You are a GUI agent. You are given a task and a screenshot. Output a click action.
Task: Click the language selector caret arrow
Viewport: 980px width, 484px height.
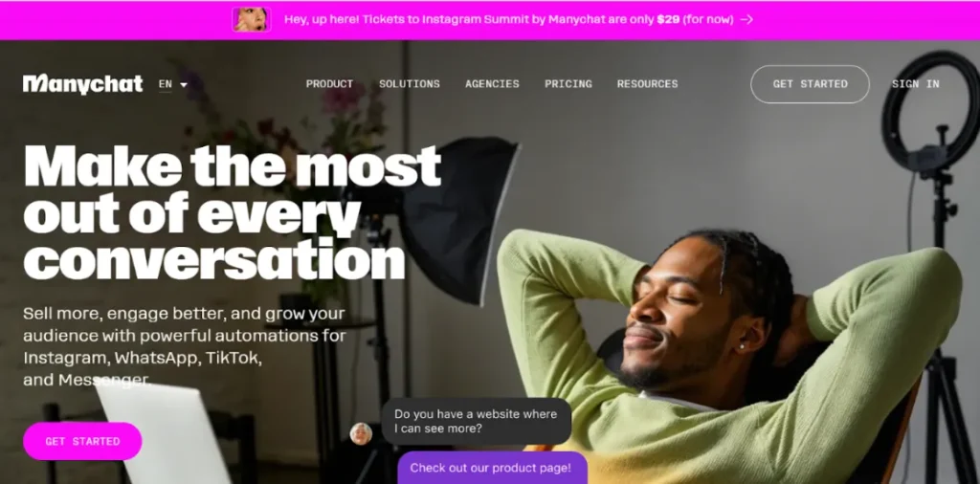click(184, 85)
